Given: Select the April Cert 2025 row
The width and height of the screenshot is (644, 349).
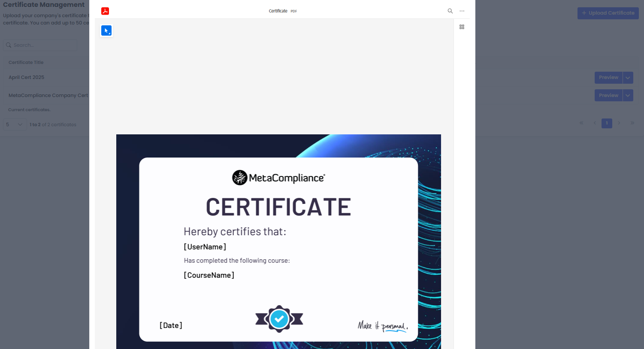Looking at the screenshot, I should point(27,77).
